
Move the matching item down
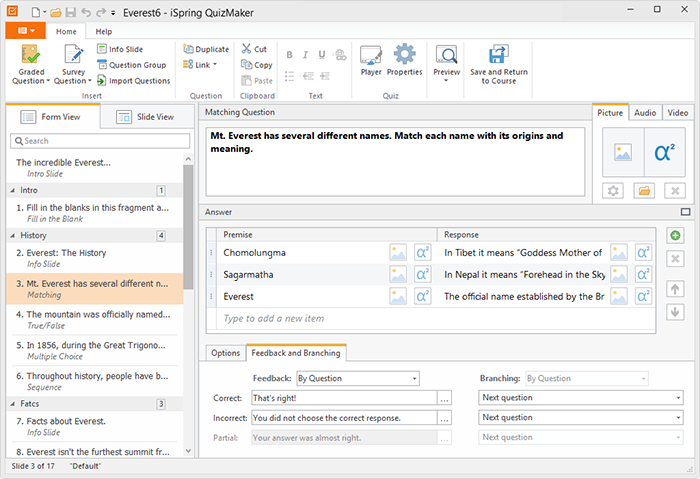click(675, 312)
